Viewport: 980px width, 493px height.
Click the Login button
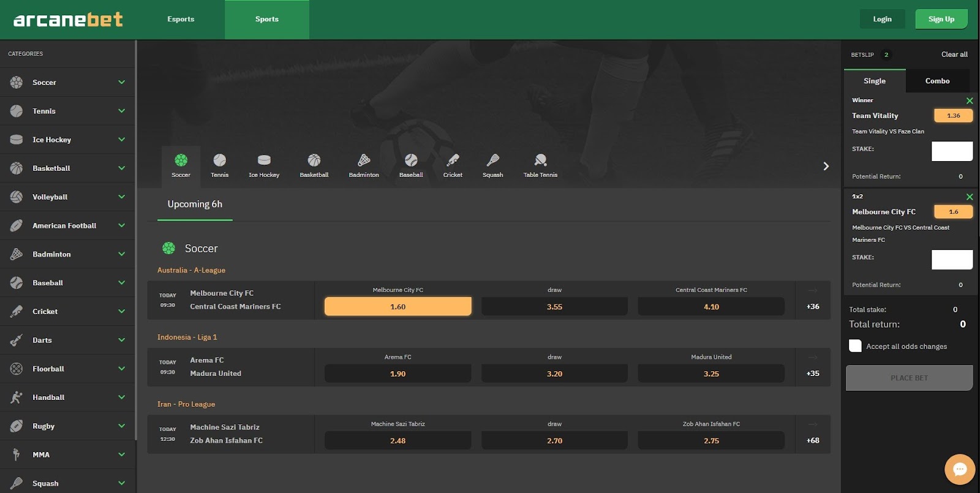click(882, 19)
